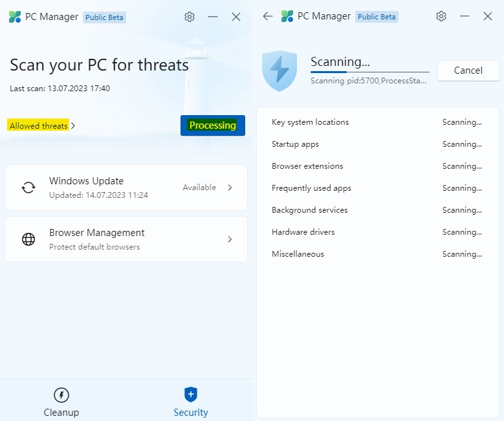Click Scanning status for Startup apps
Viewport: 504px width, 421px height.
(x=462, y=144)
